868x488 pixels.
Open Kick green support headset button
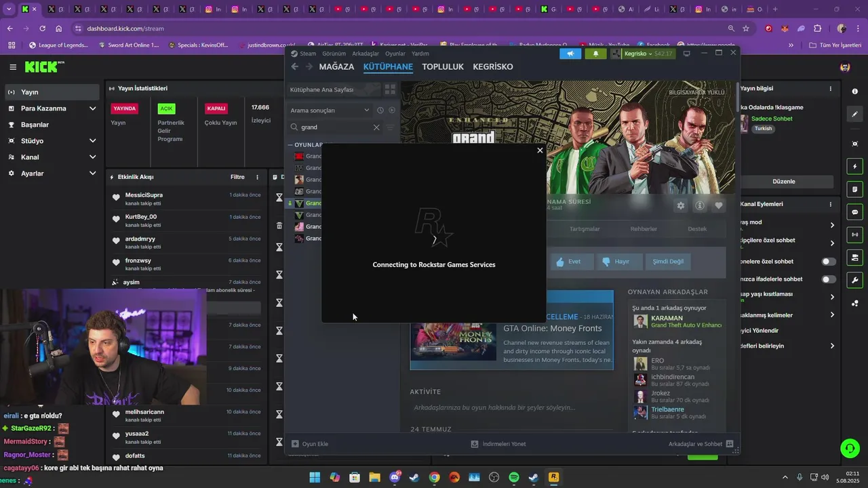tap(850, 448)
